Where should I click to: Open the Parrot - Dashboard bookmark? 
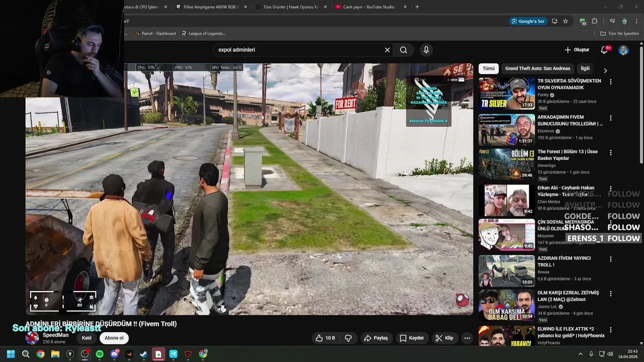[155, 34]
